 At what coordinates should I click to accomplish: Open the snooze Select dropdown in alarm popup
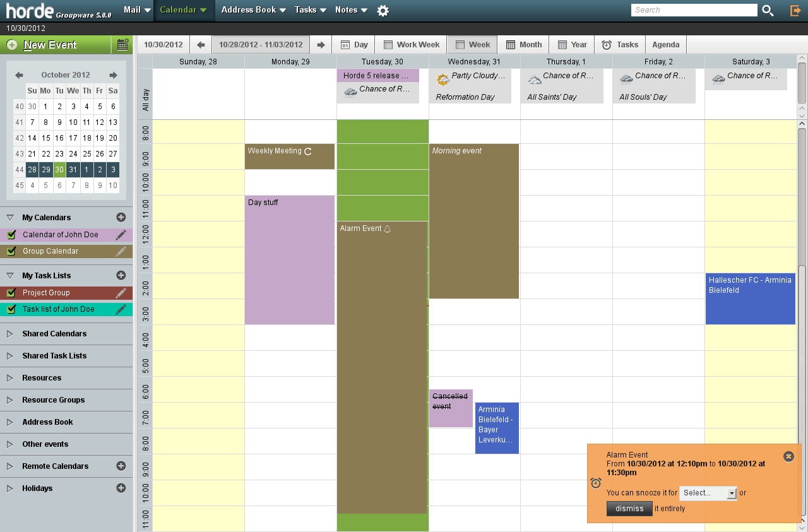coord(708,494)
